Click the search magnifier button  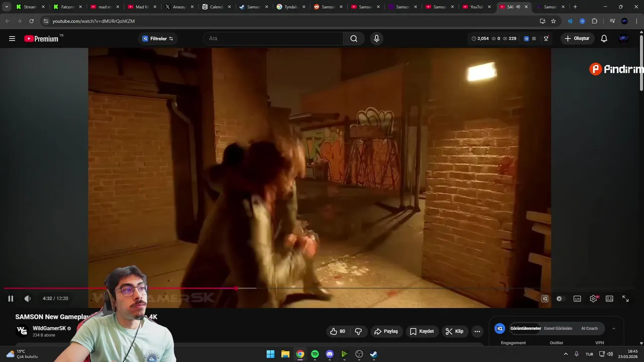click(x=354, y=39)
